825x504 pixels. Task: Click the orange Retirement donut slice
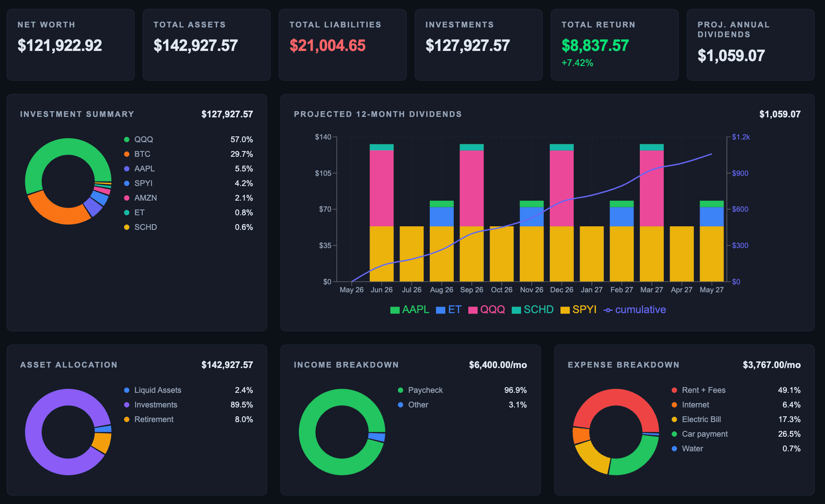[101, 443]
